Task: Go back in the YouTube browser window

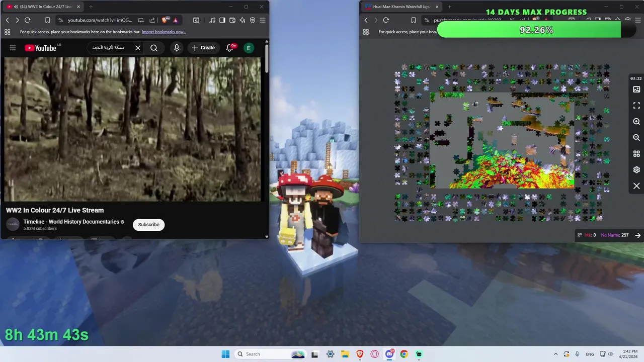Action: pos(7,20)
